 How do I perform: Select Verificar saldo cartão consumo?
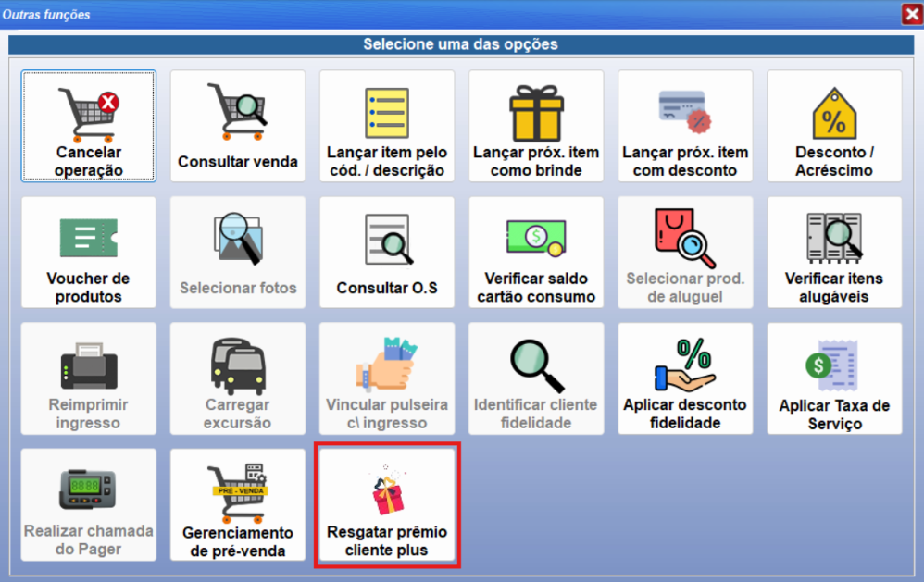click(536, 252)
